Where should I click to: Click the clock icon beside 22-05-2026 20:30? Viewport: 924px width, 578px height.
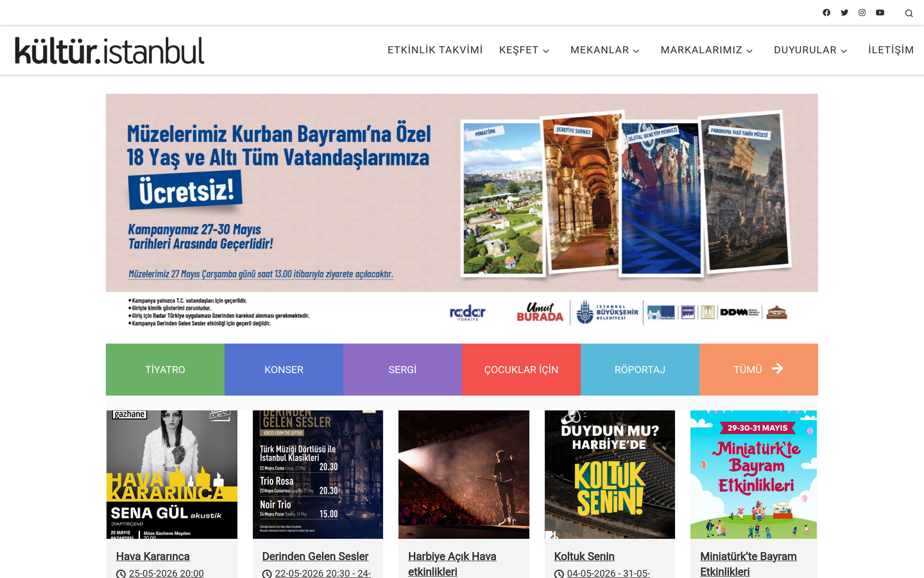tap(267, 574)
